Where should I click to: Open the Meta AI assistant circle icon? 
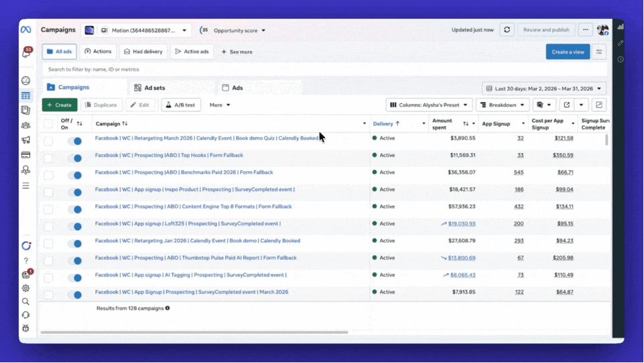coord(26,246)
